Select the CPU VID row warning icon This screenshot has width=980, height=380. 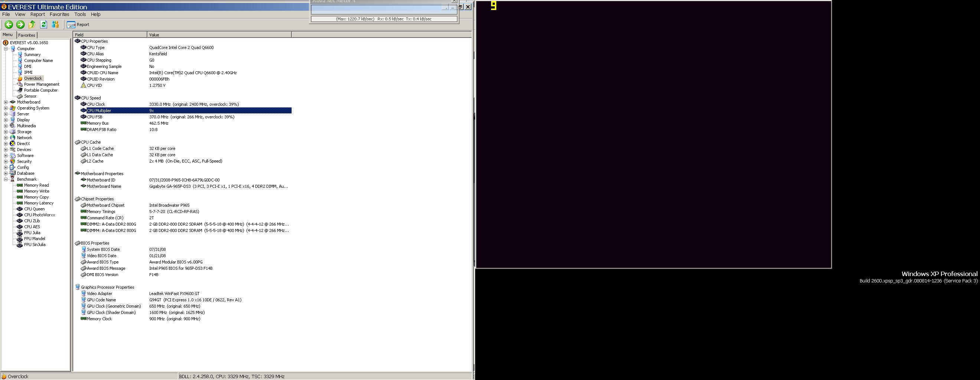click(x=84, y=85)
